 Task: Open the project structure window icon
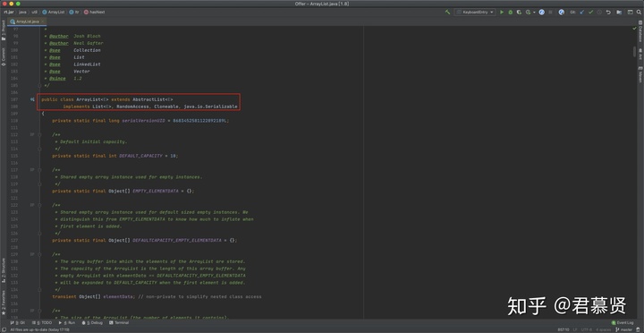coord(630,13)
